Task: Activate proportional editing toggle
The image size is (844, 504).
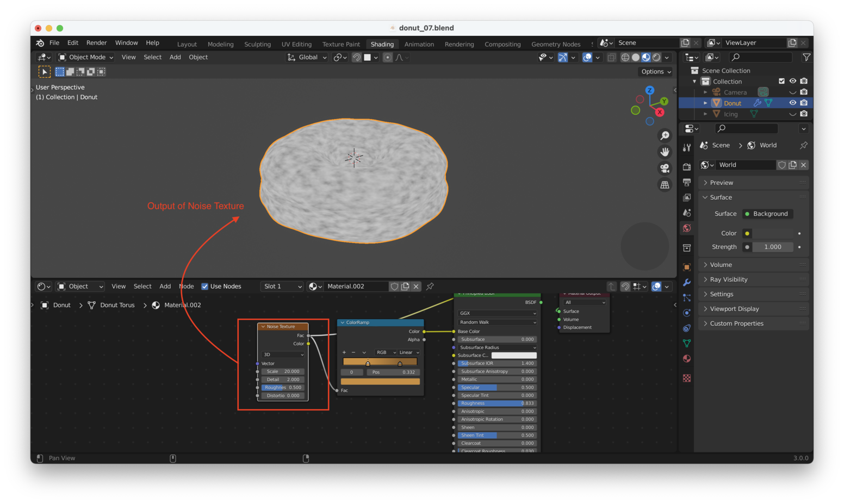Action: pos(388,57)
